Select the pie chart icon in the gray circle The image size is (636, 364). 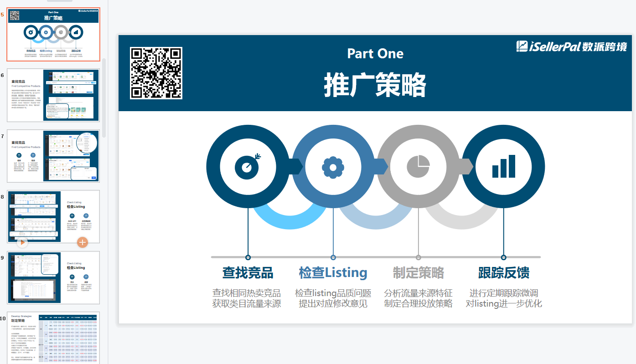418,166
